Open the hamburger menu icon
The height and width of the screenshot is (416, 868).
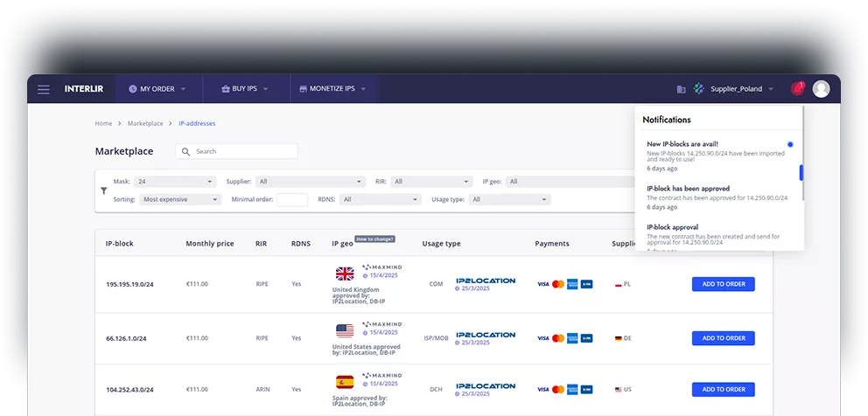(x=43, y=89)
